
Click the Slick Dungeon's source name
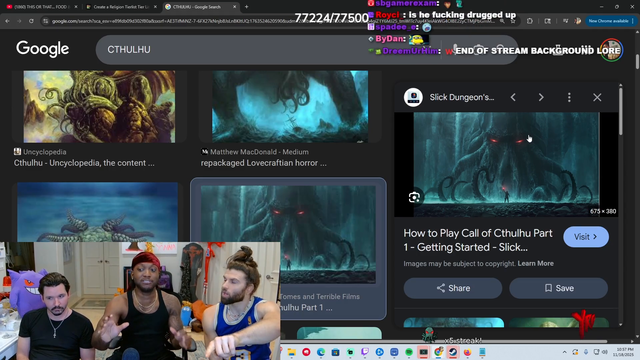pos(462,97)
